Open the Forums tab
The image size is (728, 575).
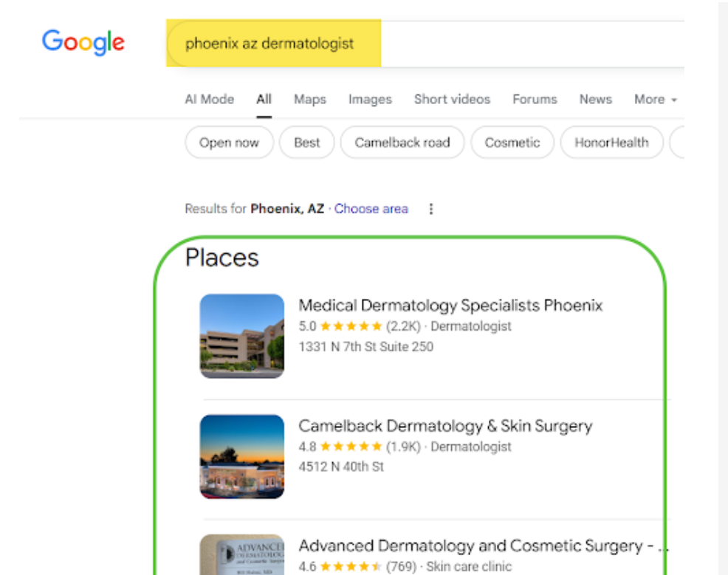click(535, 99)
